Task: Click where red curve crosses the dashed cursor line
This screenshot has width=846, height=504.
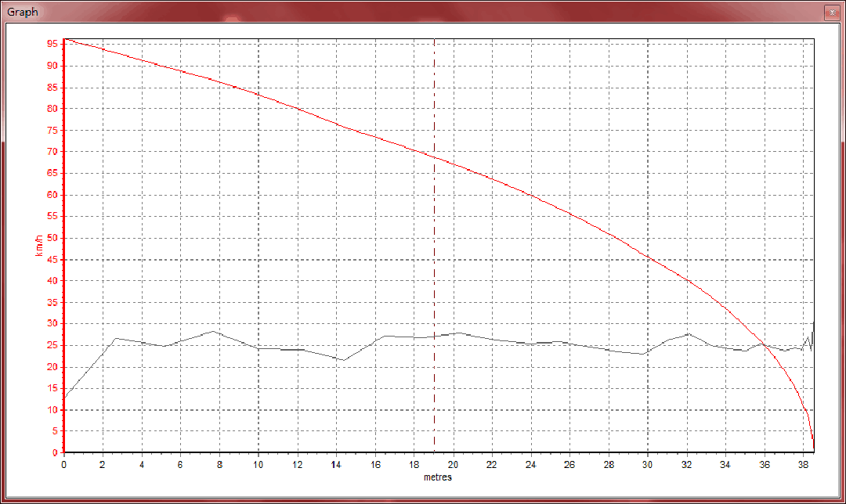Action: click(435, 157)
